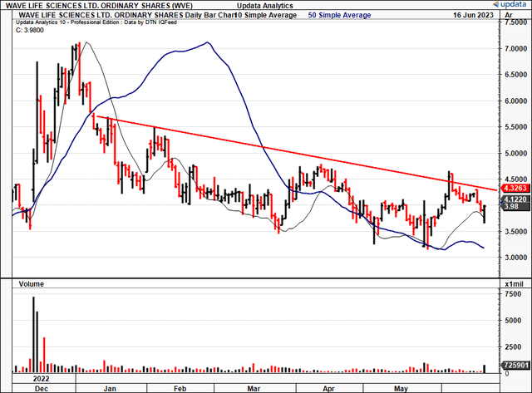Click the 'Jan' month label
The height and width of the screenshot is (393, 532).
[110, 389]
